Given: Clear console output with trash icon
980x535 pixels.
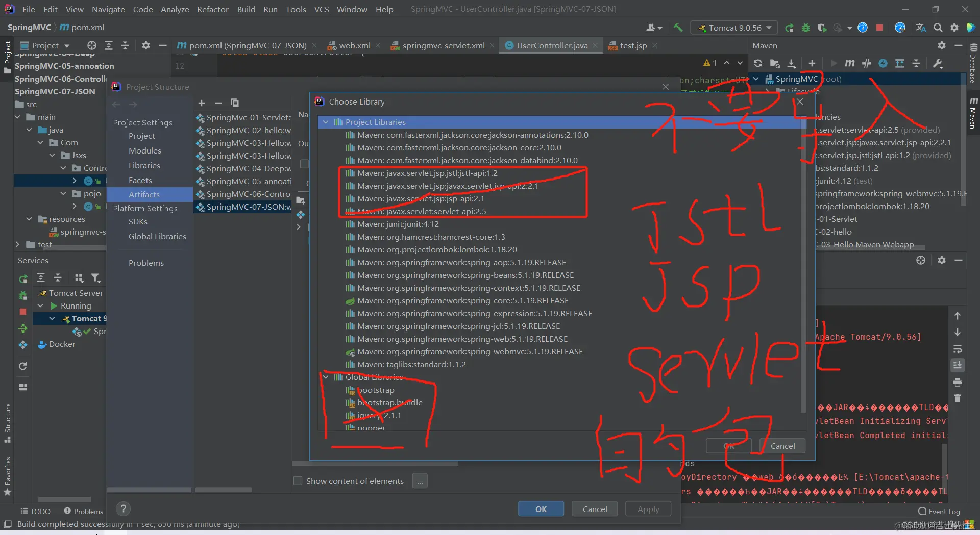Looking at the screenshot, I should pos(958,398).
